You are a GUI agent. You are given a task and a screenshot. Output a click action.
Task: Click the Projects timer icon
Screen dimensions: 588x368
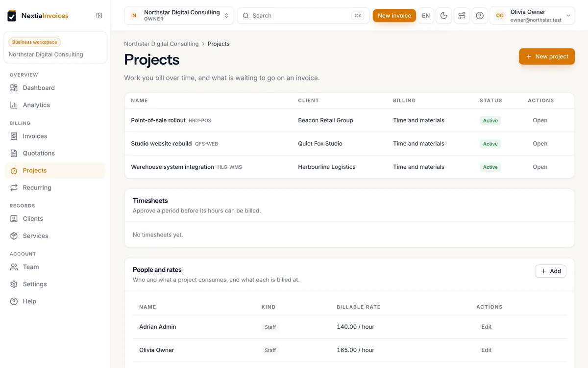pyautogui.click(x=14, y=170)
